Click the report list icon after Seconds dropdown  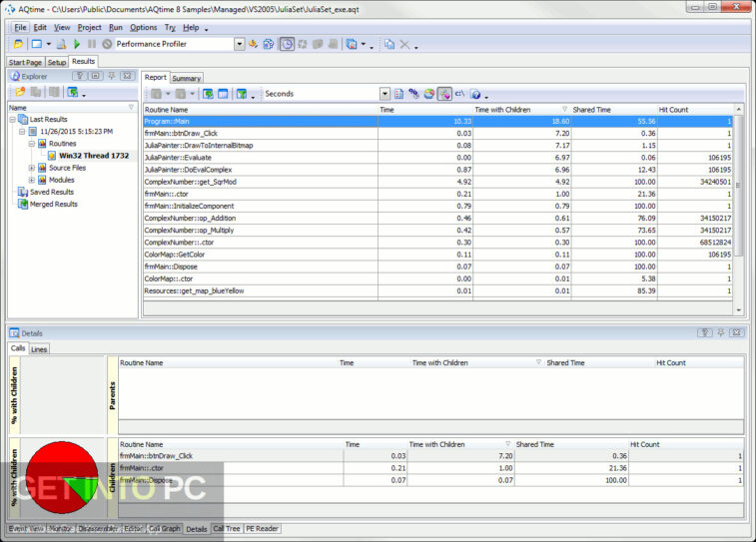click(x=398, y=94)
